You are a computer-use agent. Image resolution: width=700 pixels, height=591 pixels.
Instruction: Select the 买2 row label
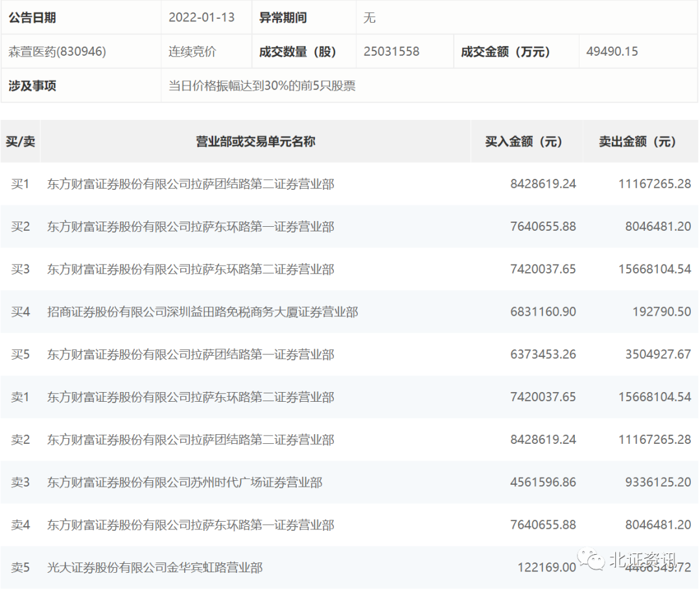(21, 226)
